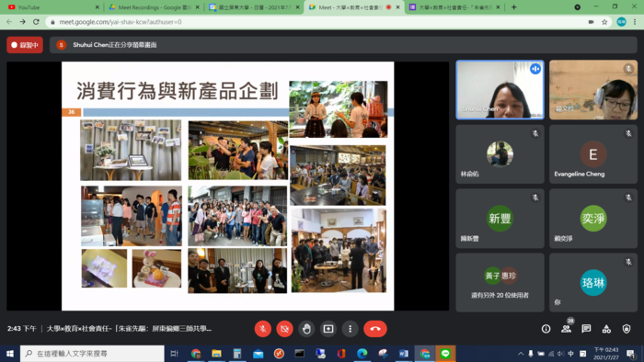Click the red recording indicator badge
Screen dimensions: 644x362
point(25,45)
